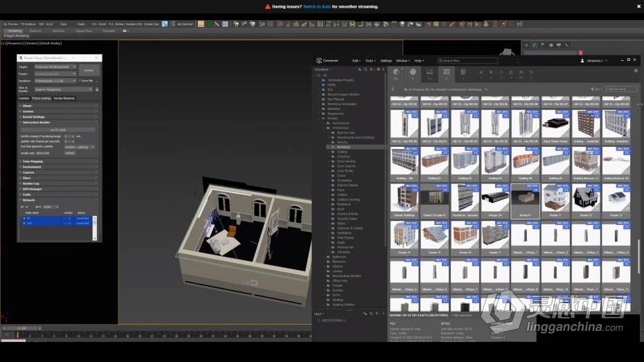The width and height of the screenshot is (644, 362).
Task: Click the run RT mode button
Action: pyautogui.click(x=58, y=130)
